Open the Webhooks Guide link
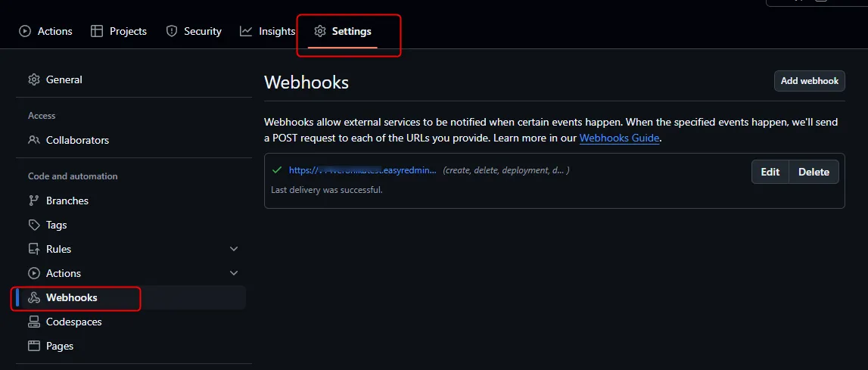The width and height of the screenshot is (868, 370). 619,138
